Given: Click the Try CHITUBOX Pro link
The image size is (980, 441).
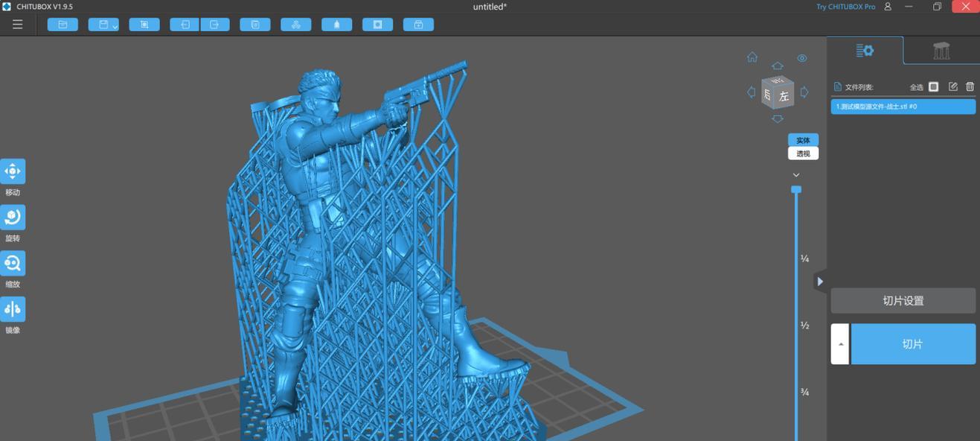Looking at the screenshot, I should 846,7.
